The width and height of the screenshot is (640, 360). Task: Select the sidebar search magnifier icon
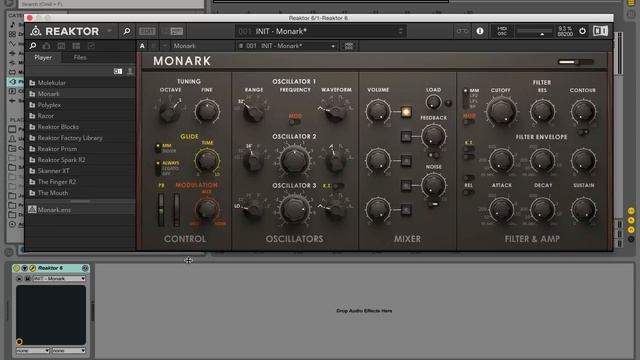coord(33,46)
